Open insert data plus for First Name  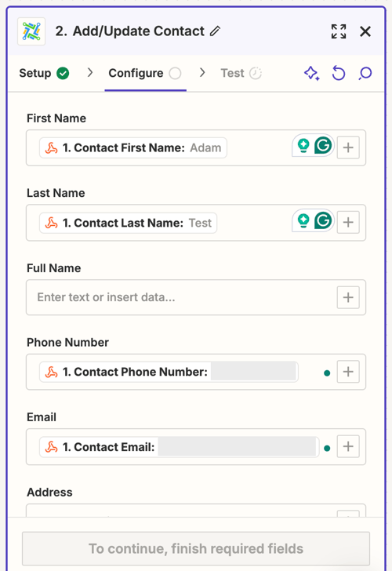point(348,147)
